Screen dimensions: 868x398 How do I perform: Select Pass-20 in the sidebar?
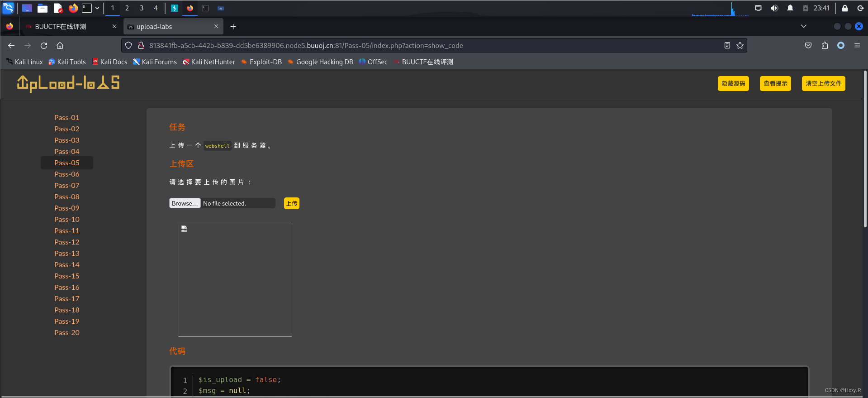[67, 332]
